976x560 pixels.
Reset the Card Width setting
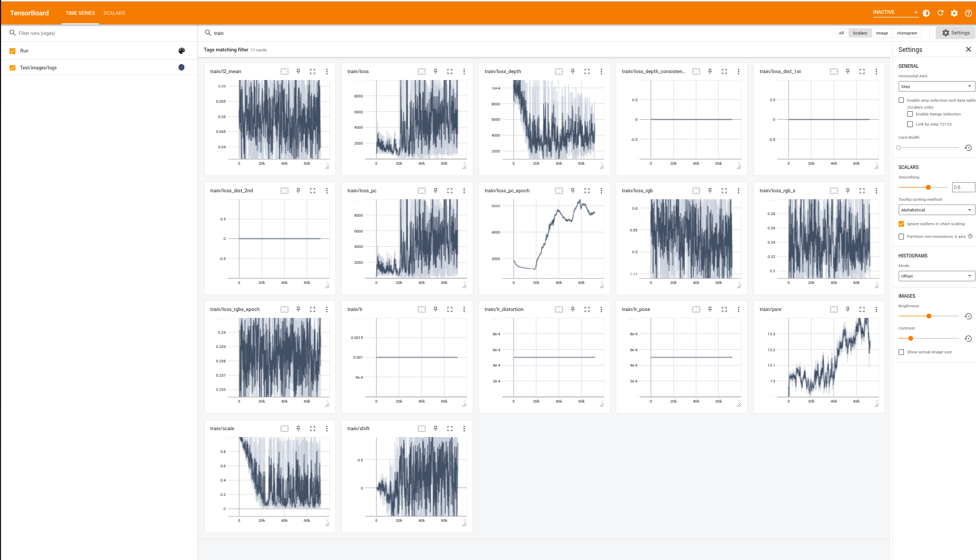tap(969, 147)
